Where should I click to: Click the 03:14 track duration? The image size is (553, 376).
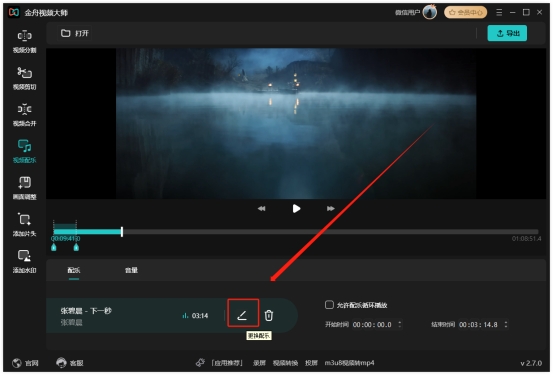pos(200,316)
